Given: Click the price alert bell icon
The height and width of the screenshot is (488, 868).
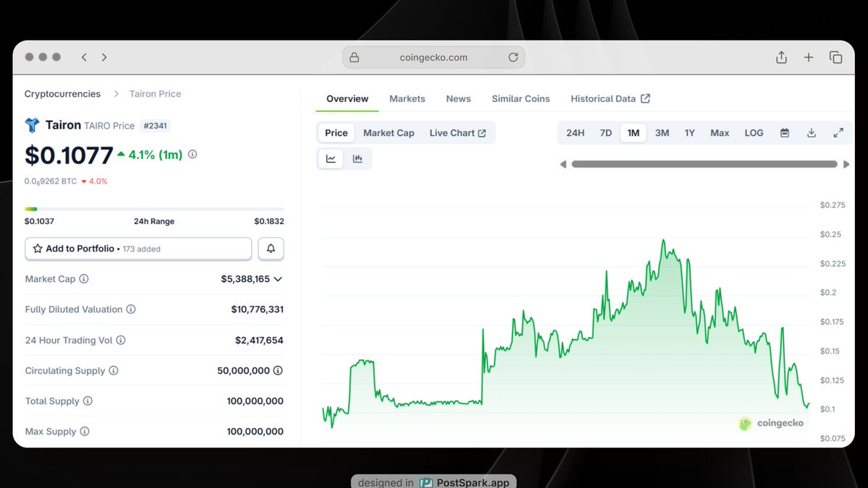Looking at the screenshot, I should [271, 249].
